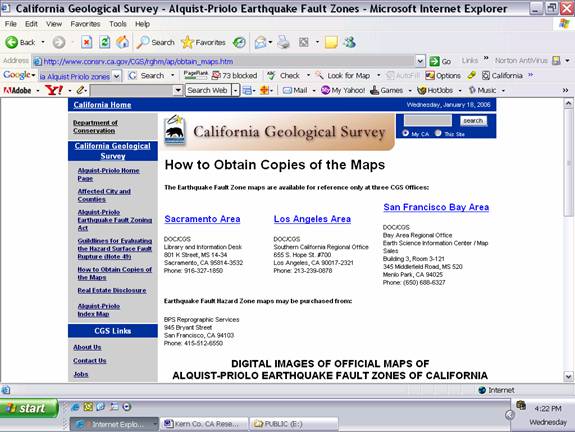
Task: Open the address bar dropdown
Action: point(420,61)
